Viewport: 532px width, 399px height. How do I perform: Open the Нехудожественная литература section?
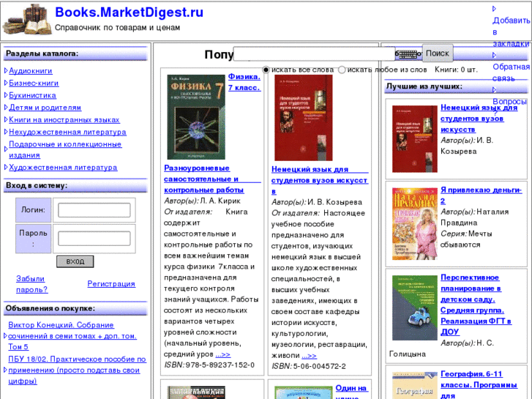click(67, 132)
